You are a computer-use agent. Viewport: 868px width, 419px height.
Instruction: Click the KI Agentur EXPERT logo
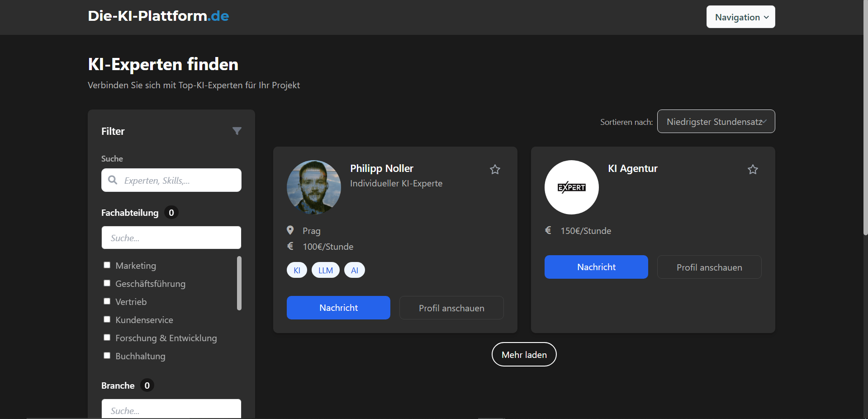click(x=571, y=187)
